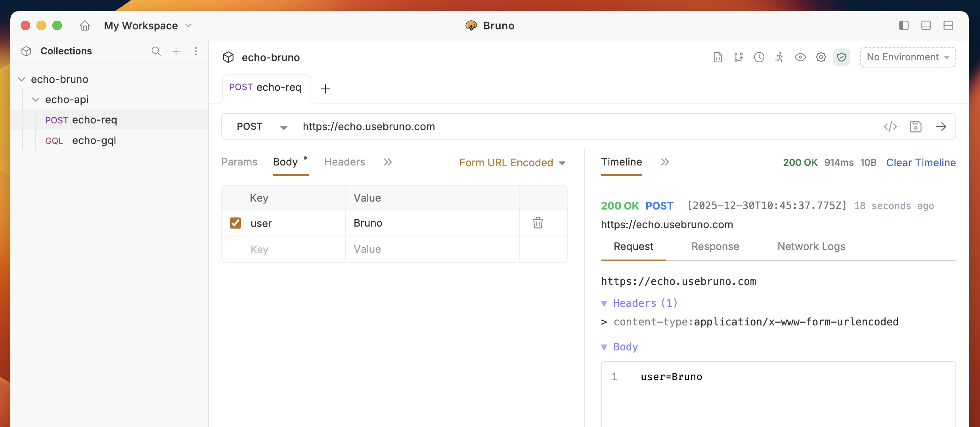Click the Clear Timeline link

(x=921, y=162)
